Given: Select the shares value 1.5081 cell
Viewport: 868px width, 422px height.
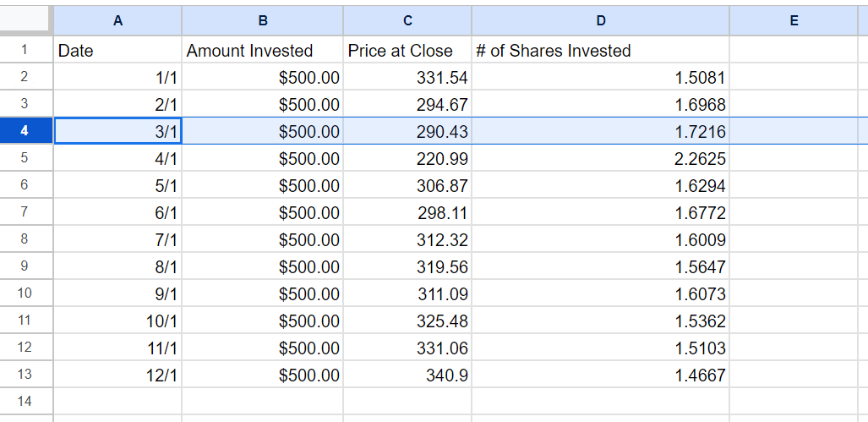Looking at the screenshot, I should click(600, 78).
